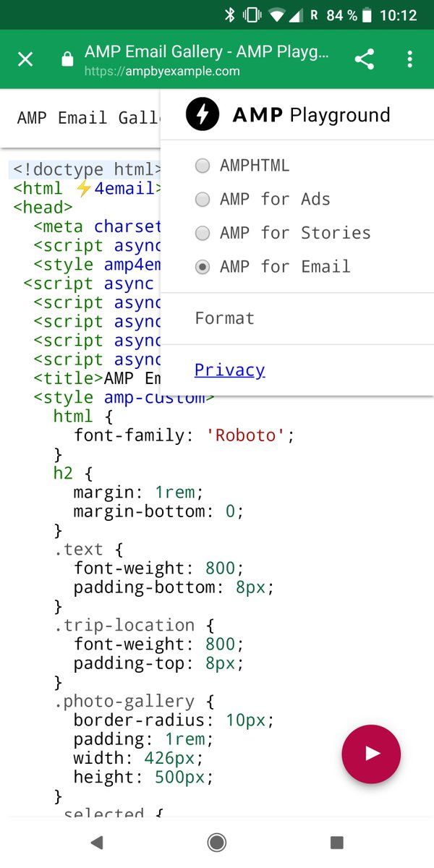Share the AMP Email Gallery page
This screenshot has height=868, width=434.
coord(365,59)
